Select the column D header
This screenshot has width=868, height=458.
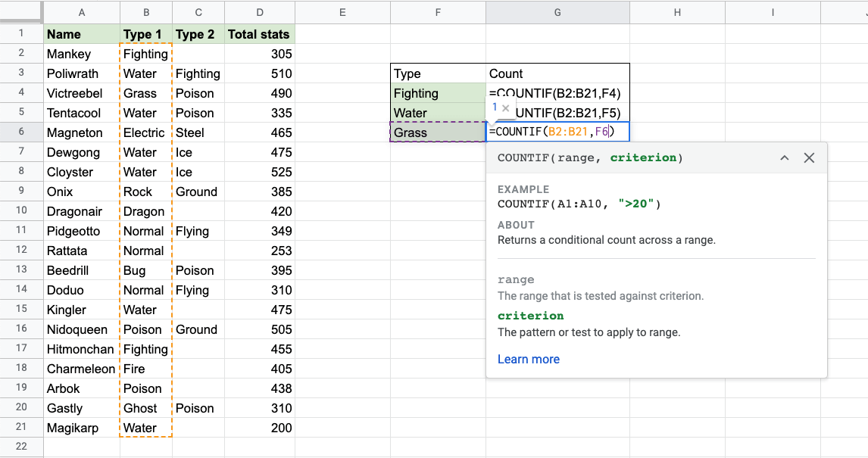coord(260,11)
